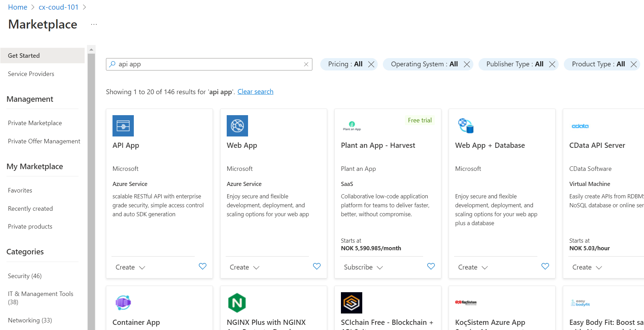Expand the API App Create dropdown

tap(131, 267)
